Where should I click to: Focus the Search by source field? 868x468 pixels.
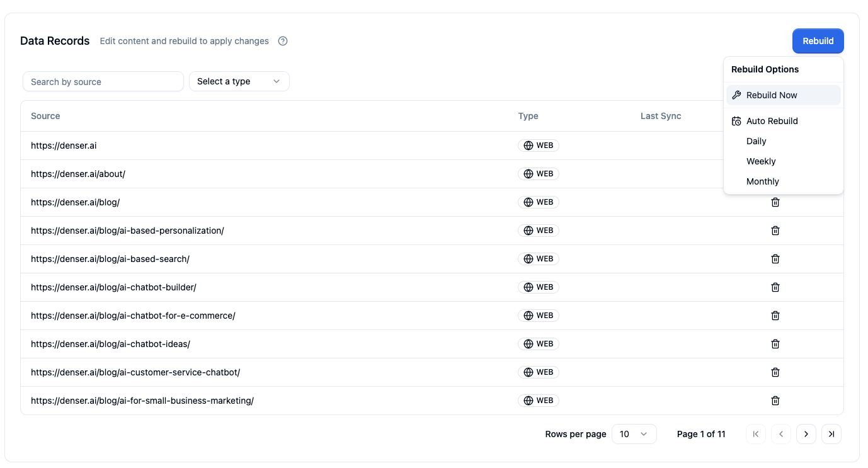pos(103,81)
